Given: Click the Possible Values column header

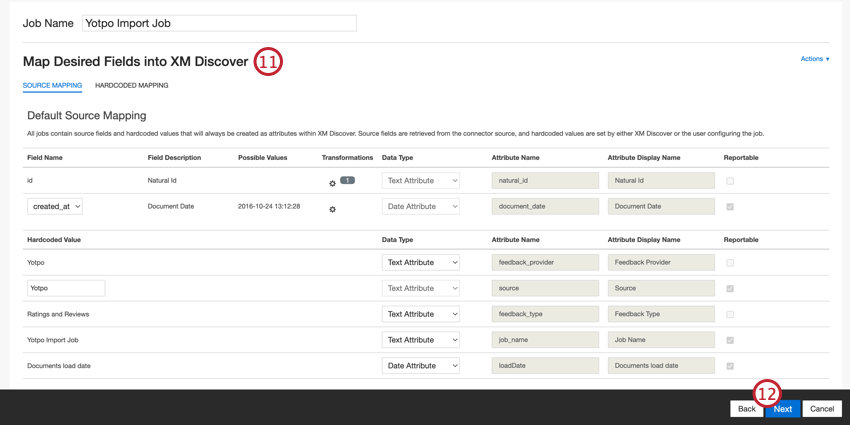Looking at the screenshot, I should [262, 158].
